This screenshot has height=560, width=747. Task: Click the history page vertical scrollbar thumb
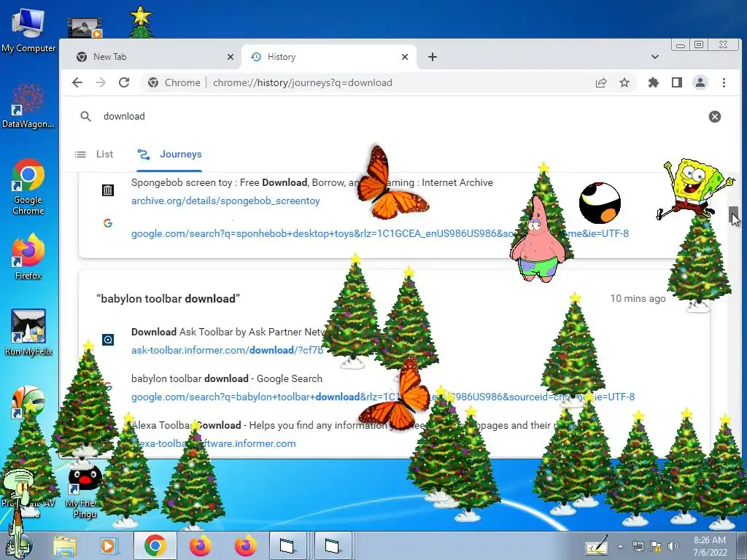click(734, 215)
